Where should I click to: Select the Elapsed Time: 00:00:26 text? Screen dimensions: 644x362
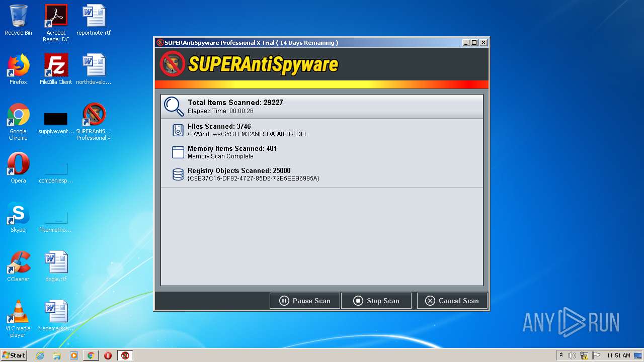pyautogui.click(x=220, y=111)
